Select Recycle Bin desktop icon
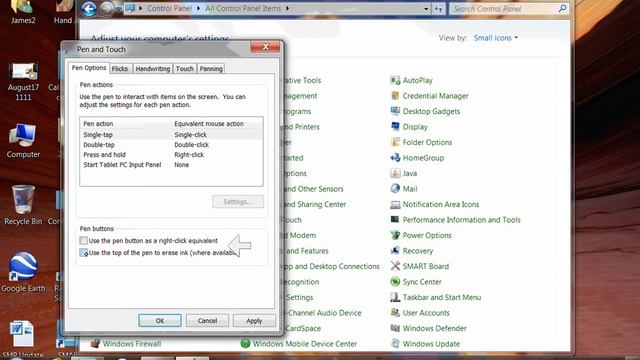This screenshot has width=640, height=360. [x=23, y=205]
